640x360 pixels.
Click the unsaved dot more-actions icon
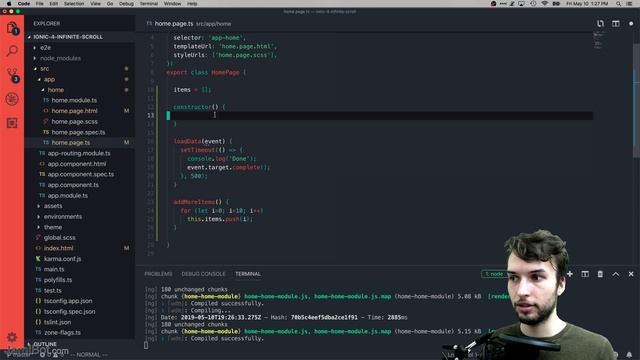(631, 24)
